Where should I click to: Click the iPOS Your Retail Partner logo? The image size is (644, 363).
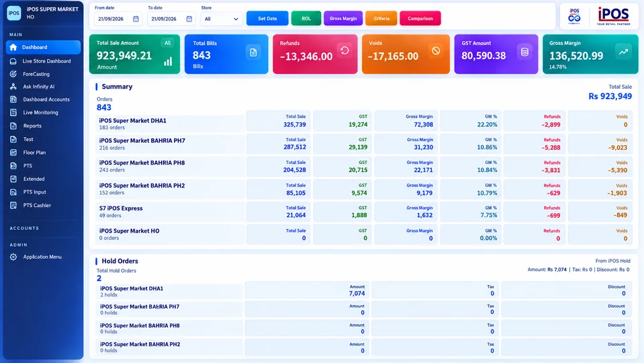[x=614, y=16]
